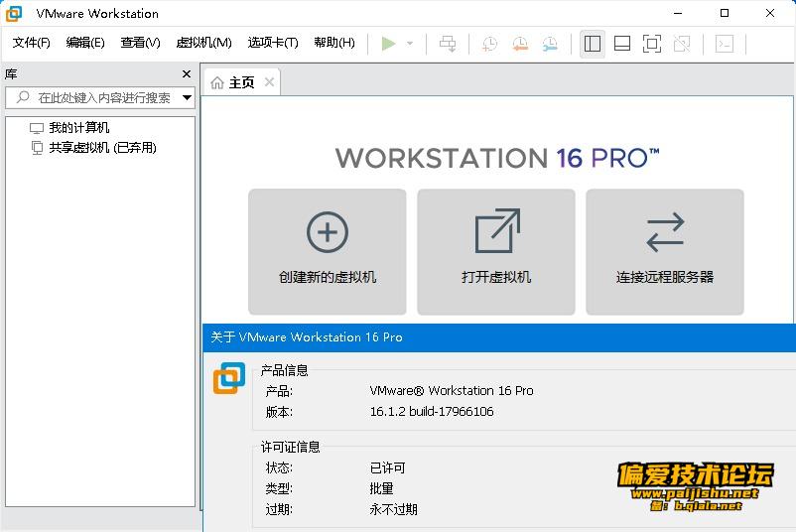
Task: Take a snapshot of the virtual machine
Action: [x=490, y=44]
